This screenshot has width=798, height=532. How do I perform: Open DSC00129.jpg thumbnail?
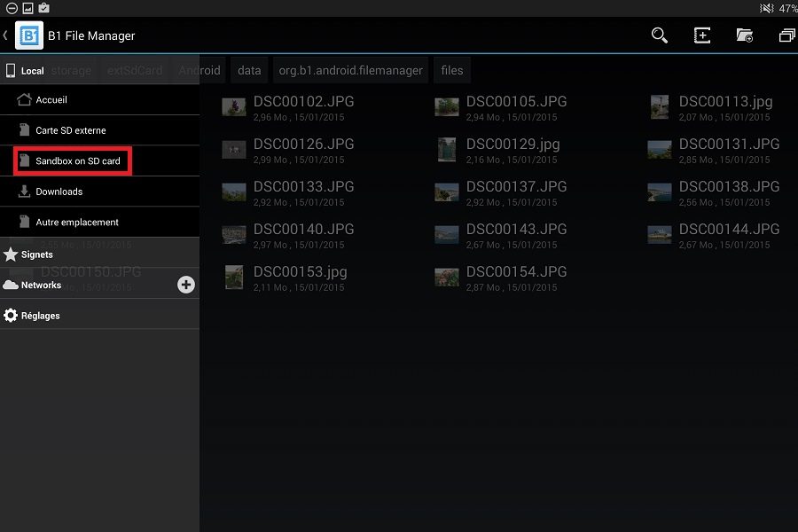click(x=447, y=150)
